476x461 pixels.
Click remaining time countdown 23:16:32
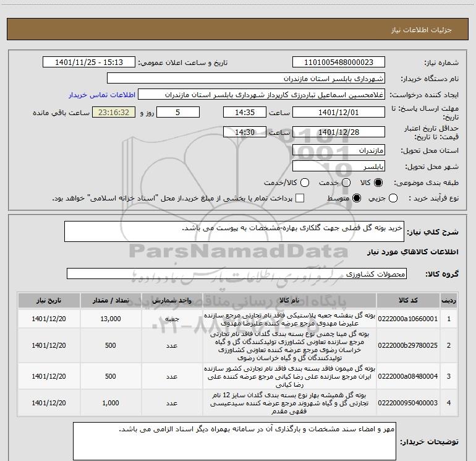(x=114, y=112)
